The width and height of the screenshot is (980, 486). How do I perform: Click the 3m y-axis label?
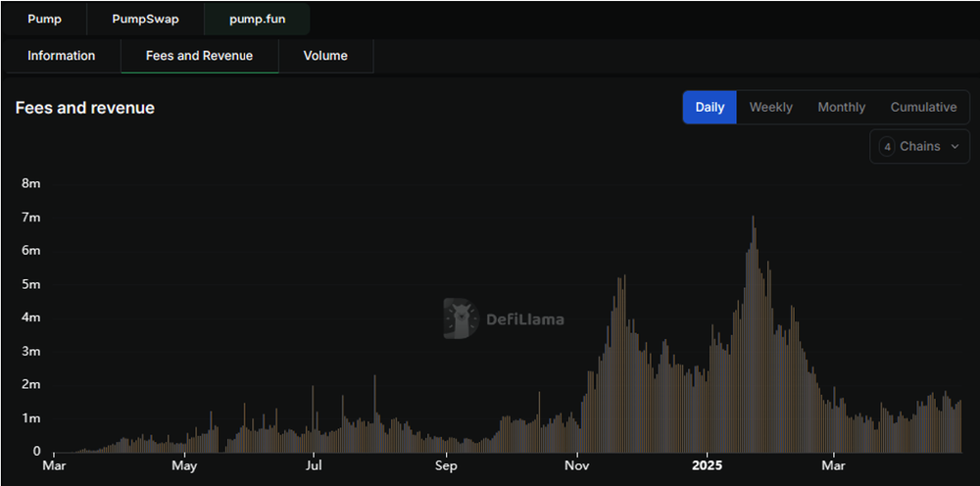31,351
